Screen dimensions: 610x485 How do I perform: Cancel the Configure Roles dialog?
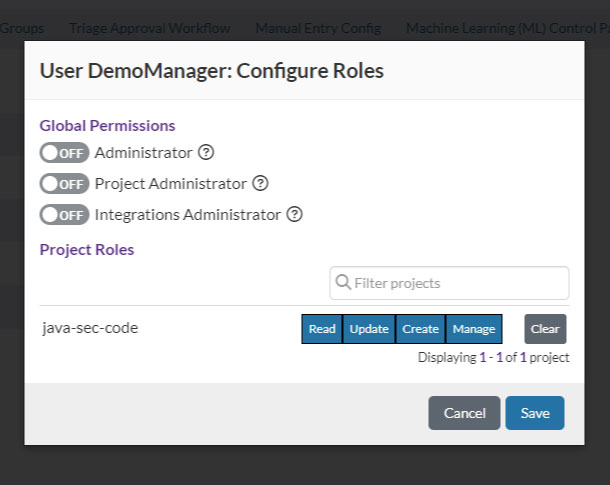(x=465, y=413)
